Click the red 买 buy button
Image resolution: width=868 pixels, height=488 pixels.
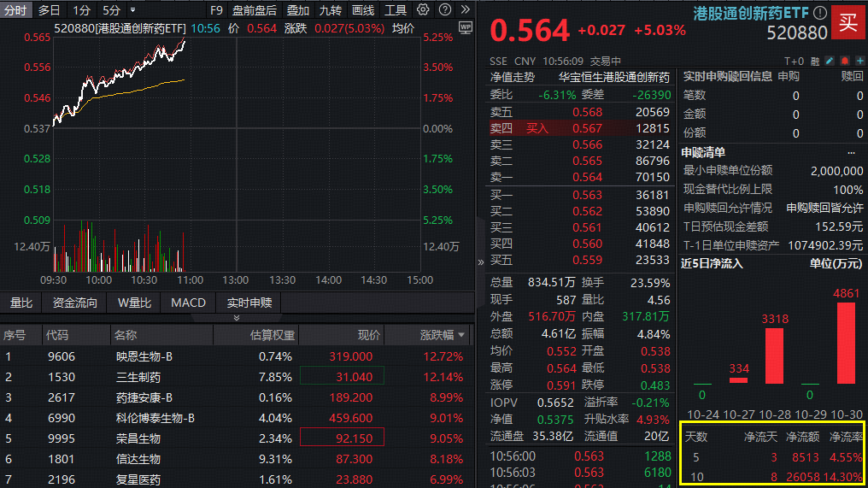pyautogui.click(x=847, y=22)
